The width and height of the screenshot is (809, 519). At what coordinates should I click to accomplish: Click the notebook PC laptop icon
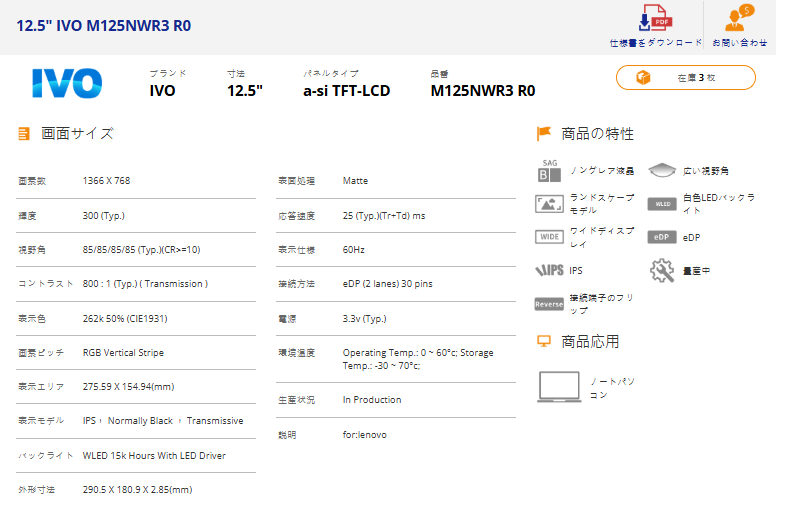(559, 387)
